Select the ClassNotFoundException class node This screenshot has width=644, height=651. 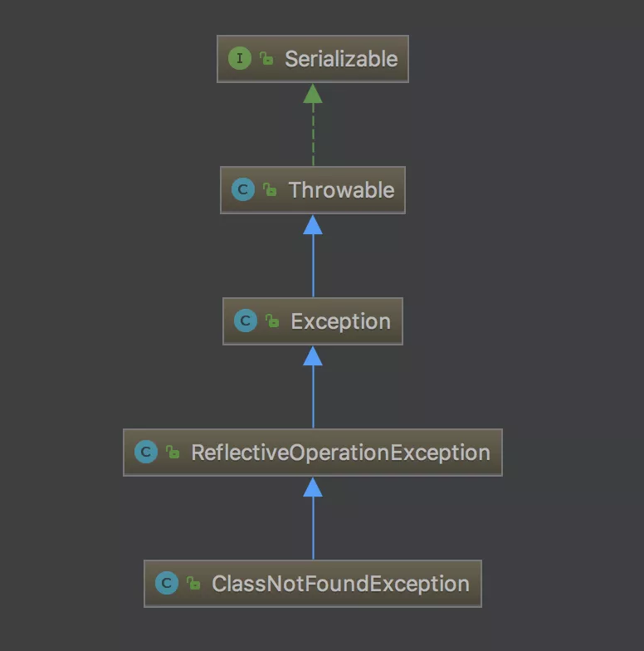[x=313, y=584]
